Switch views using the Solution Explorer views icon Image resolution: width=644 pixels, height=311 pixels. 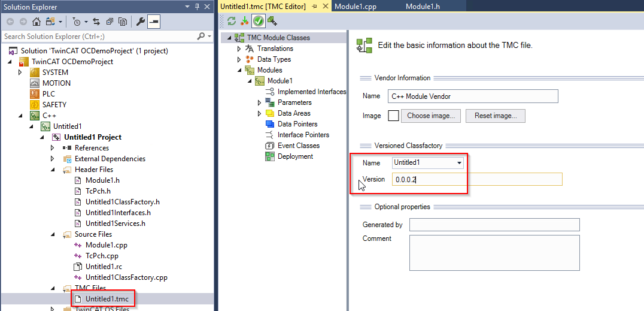50,22
